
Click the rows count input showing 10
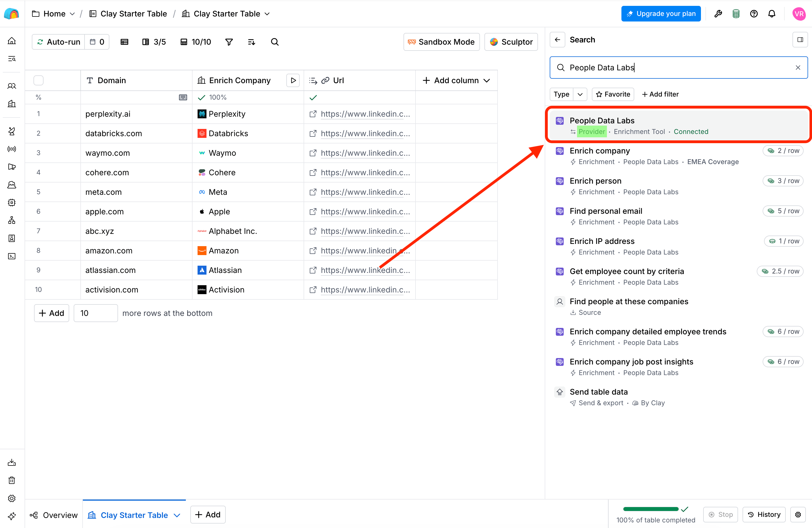pyautogui.click(x=96, y=313)
